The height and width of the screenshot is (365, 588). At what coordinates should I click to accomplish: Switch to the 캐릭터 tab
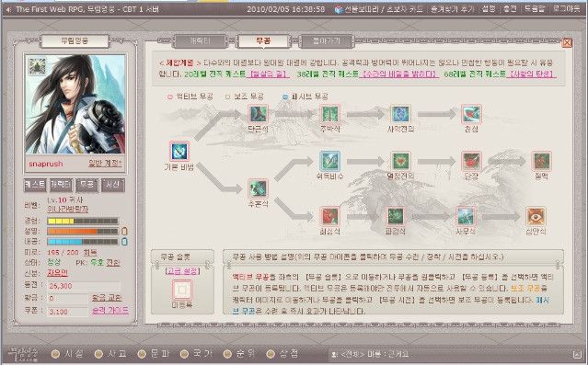pyautogui.click(x=201, y=41)
